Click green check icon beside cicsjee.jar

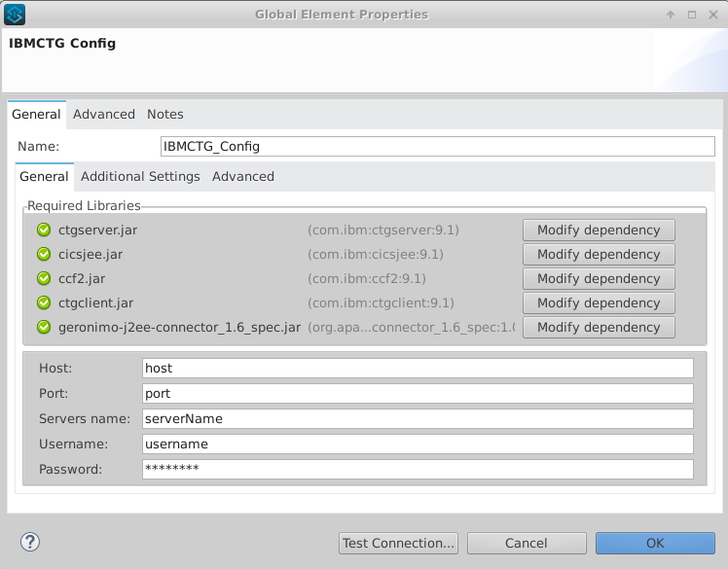pyautogui.click(x=44, y=255)
